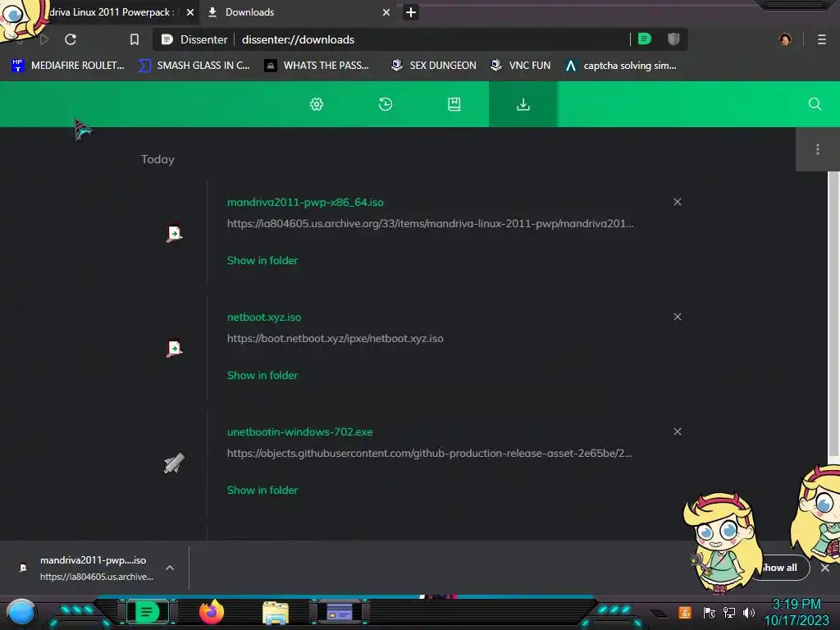Open the unetbootin-windows-702.exe file link
Viewport: 840px width, 630px height.
tap(300, 431)
